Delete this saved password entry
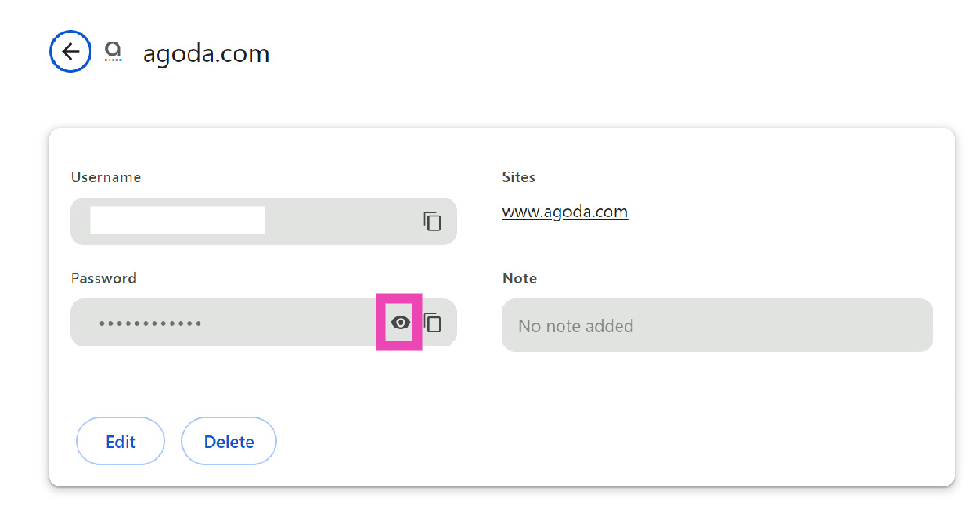Viewport: 980px width, 513px height. pyautogui.click(x=229, y=442)
